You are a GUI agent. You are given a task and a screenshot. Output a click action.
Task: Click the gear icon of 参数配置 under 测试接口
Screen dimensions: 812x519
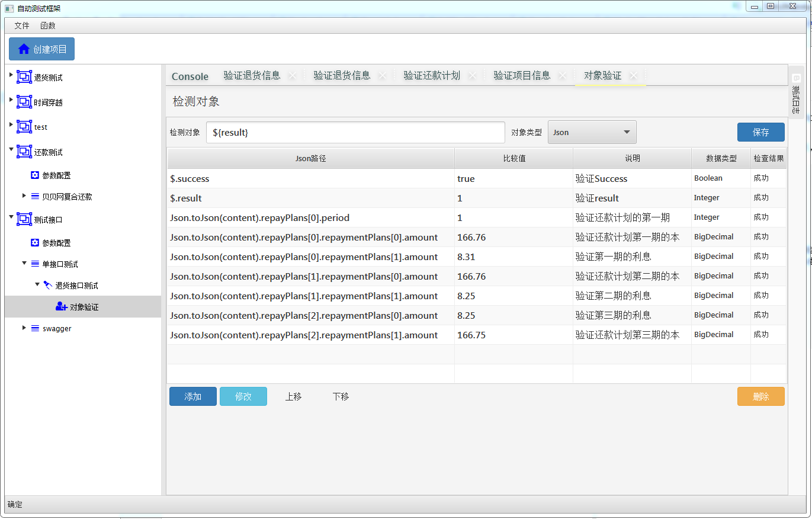click(34, 243)
